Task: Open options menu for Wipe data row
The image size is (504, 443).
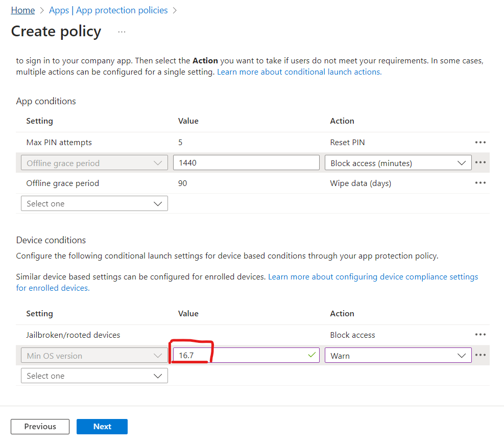Action: pos(480,183)
